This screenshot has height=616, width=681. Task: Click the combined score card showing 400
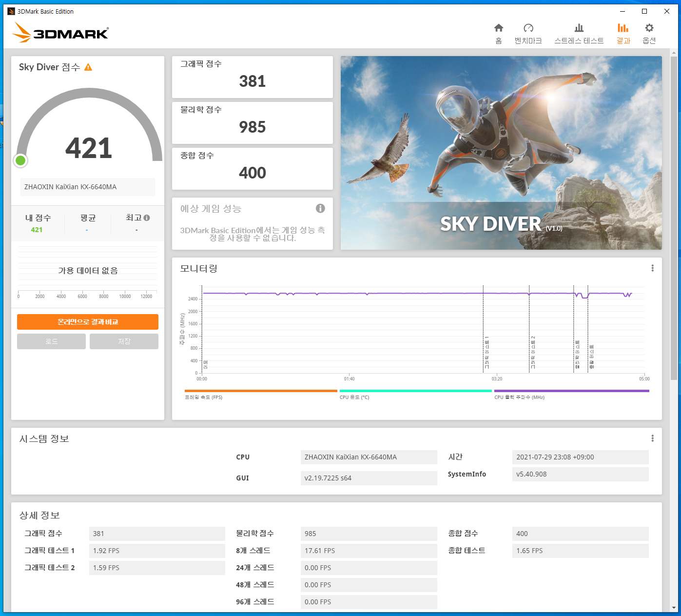click(253, 169)
